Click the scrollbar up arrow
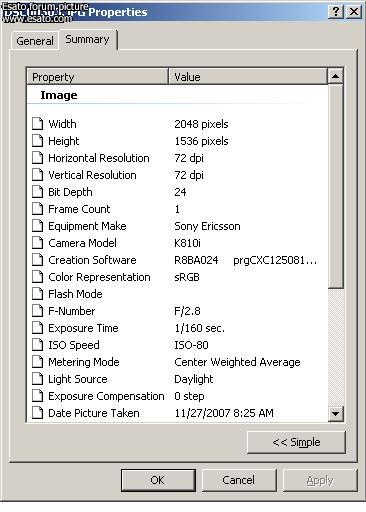Viewport: 366px width, 512px height. tap(335, 76)
